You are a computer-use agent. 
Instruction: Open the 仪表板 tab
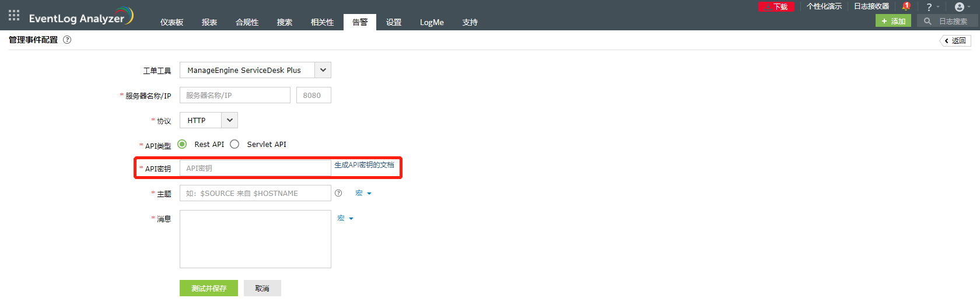pos(172,22)
